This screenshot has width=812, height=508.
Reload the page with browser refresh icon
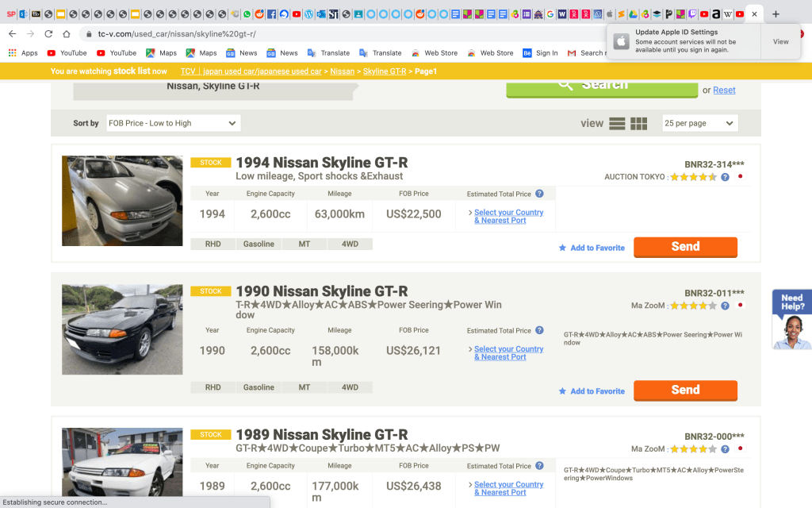[x=48, y=34]
